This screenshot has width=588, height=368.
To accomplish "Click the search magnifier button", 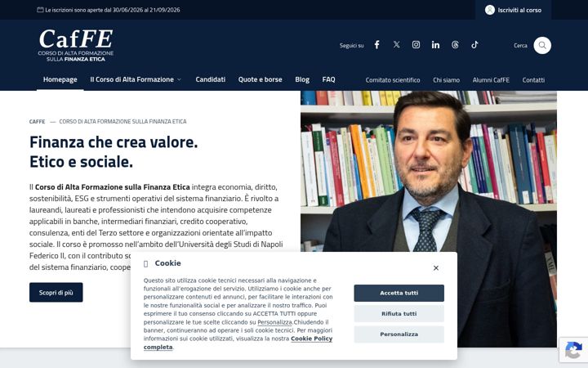I will click(542, 46).
